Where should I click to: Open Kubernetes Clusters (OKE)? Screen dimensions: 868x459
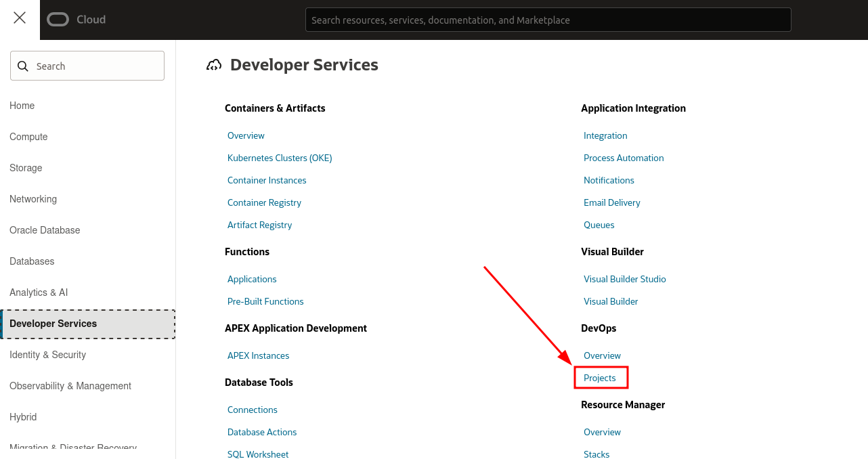[280, 158]
